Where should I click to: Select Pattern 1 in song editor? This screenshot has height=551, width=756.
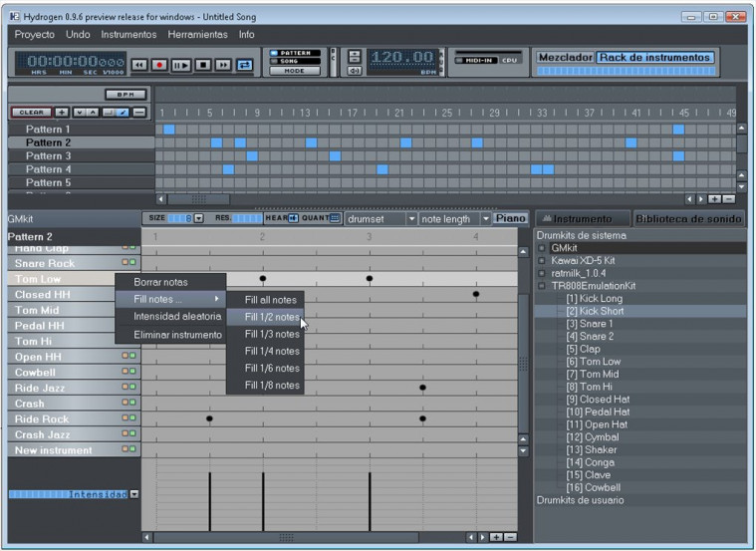pos(81,130)
